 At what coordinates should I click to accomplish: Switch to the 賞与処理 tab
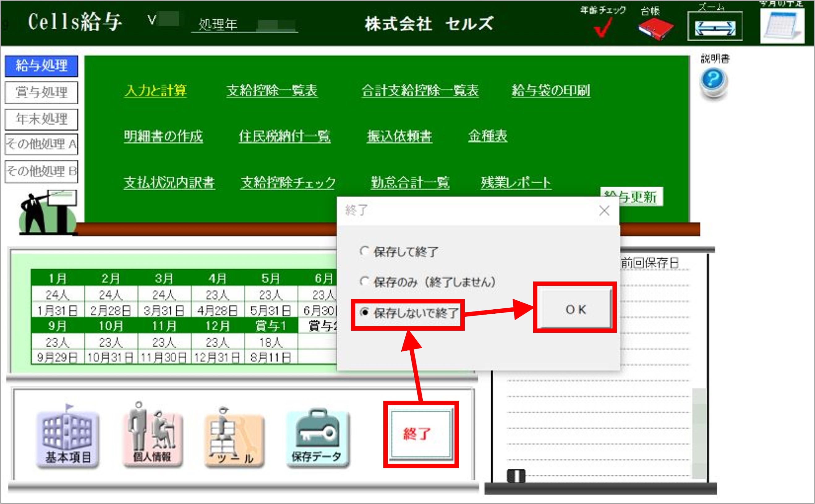pyautogui.click(x=41, y=92)
